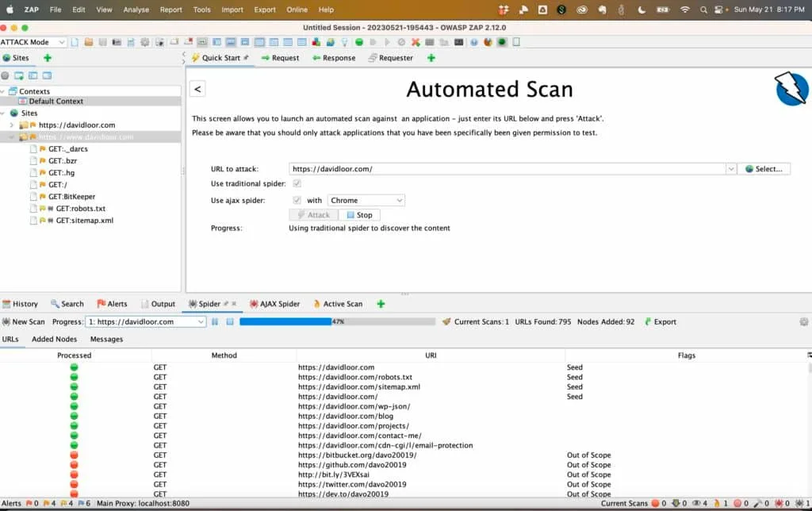Click the red X custom break points icon
812x511 pixels.
(x=416, y=43)
